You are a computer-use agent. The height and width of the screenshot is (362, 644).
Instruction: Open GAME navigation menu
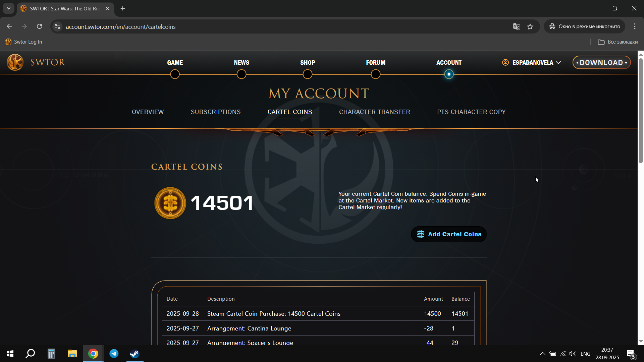pos(175,63)
